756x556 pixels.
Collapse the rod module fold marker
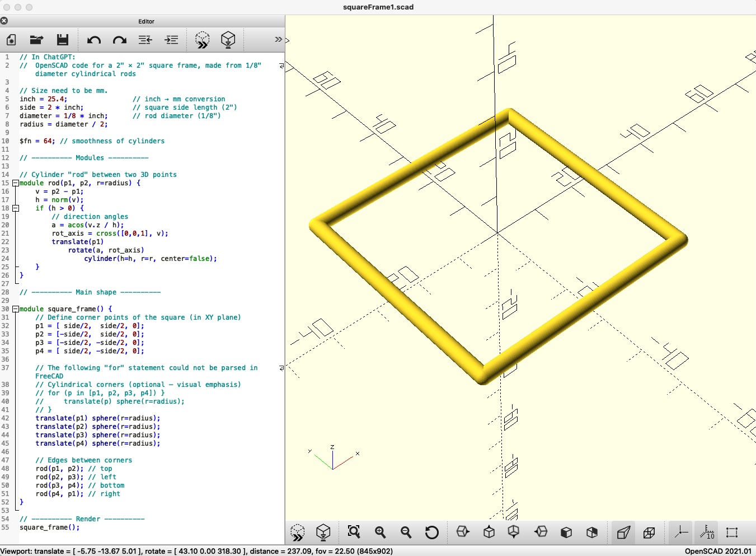[16, 183]
